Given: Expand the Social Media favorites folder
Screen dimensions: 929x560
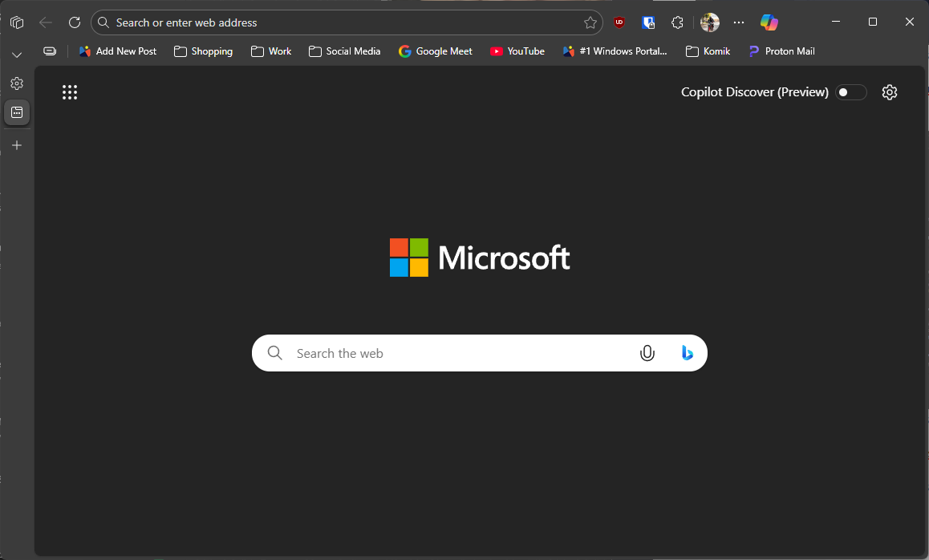Looking at the screenshot, I should [x=344, y=51].
